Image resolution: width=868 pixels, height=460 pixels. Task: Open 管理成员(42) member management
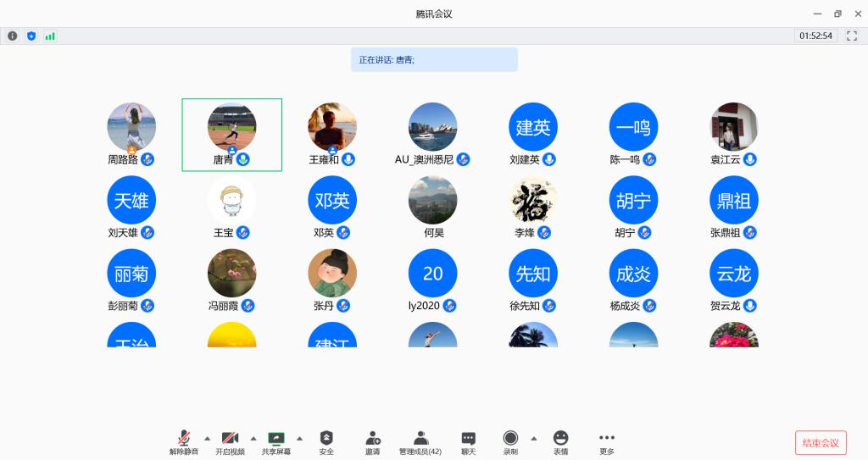click(x=420, y=439)
